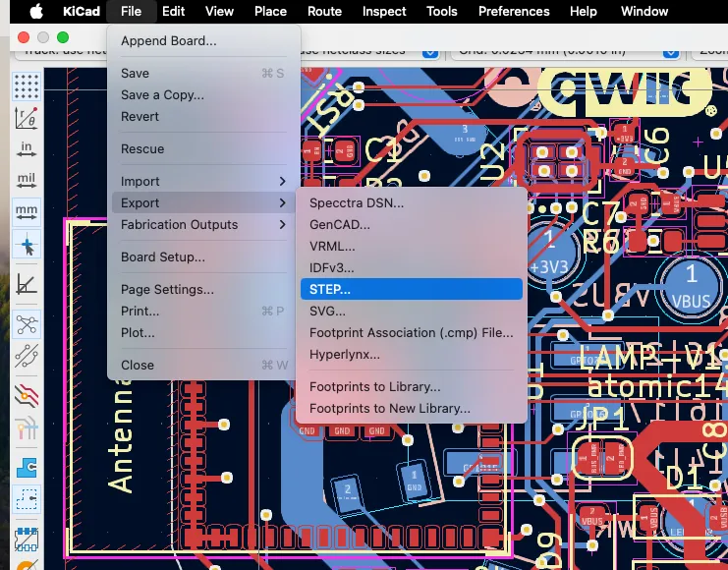The width and height of the screenshot is (728, 570).
Task: Open the Inspect menu in menu bar
Action: coord(384,12)
